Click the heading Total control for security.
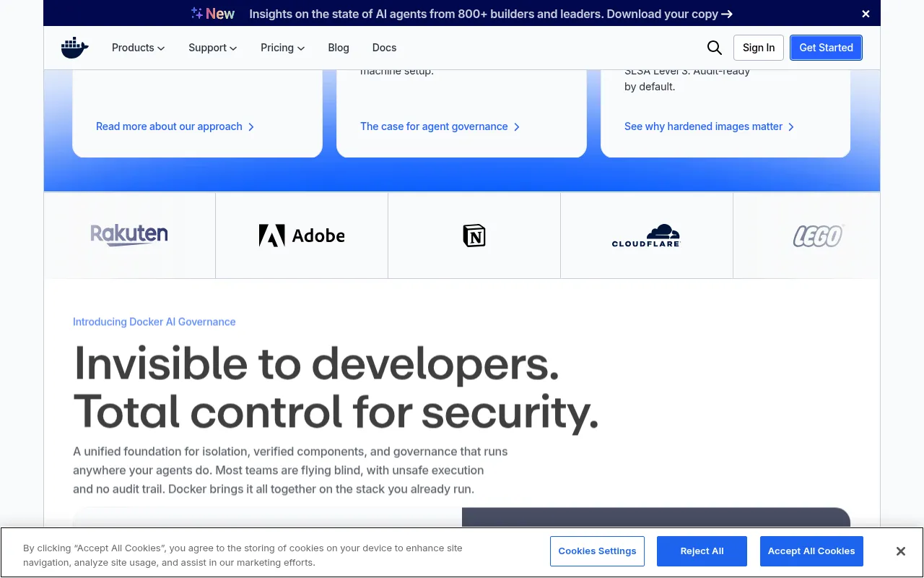This screenshot has height=578, width=924. click(336, 412)
